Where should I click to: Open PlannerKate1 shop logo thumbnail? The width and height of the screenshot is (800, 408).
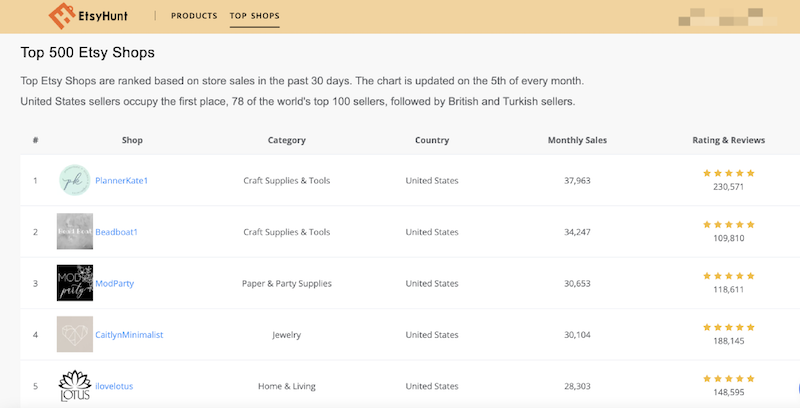coord(75,181)
